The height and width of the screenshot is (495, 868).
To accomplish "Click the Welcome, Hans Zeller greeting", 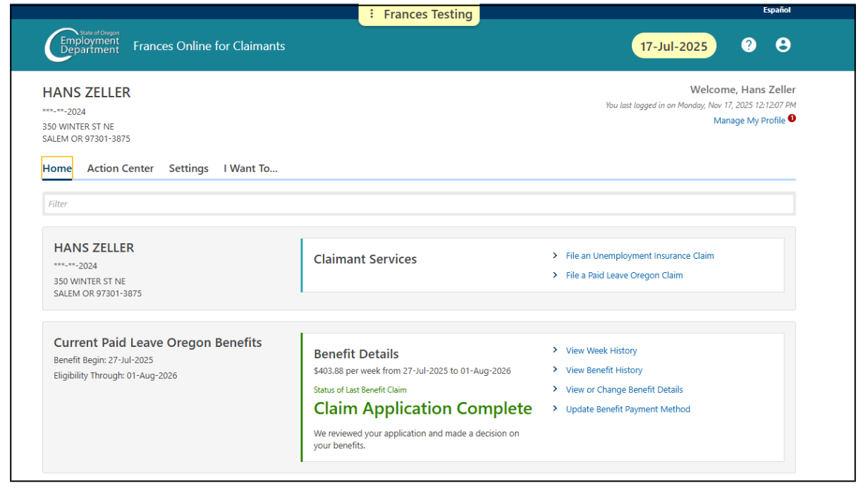I will pos(742,90).
